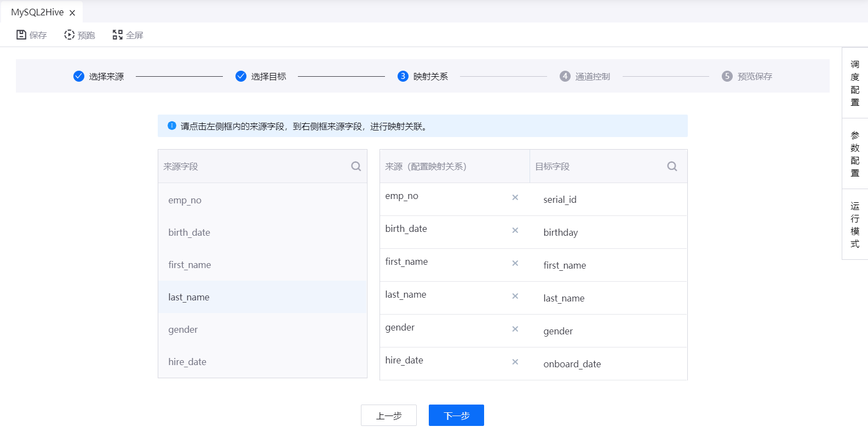
Task: Open 调度配置 side panel
Action: [x=855, y=83]
